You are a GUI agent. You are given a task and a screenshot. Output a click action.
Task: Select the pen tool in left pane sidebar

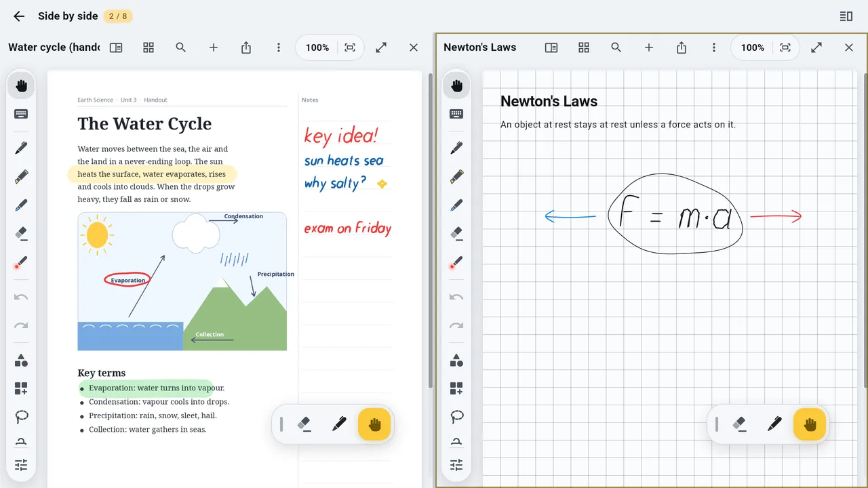[x=21, y=148]
